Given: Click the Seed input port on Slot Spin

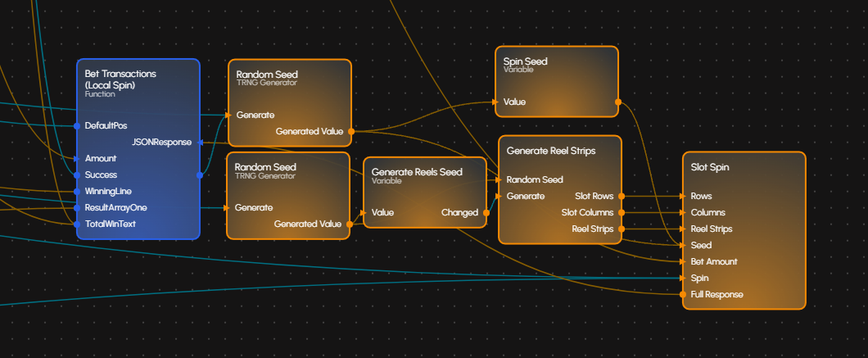Looking at the screenshot, I should coord(683,245).
